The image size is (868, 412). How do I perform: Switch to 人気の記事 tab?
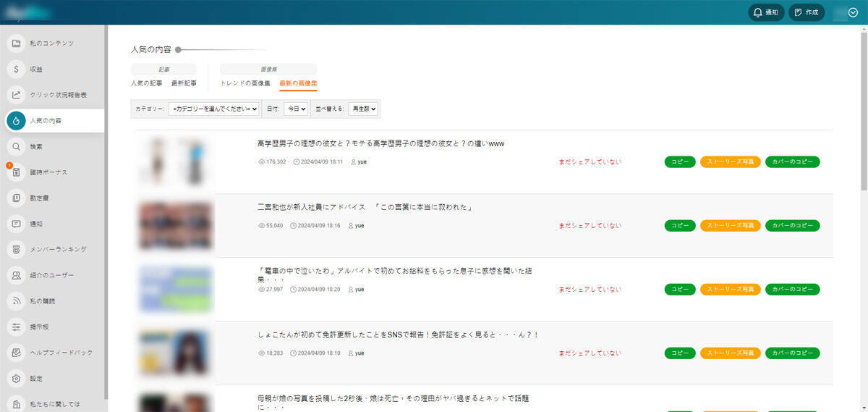point(147,84)
